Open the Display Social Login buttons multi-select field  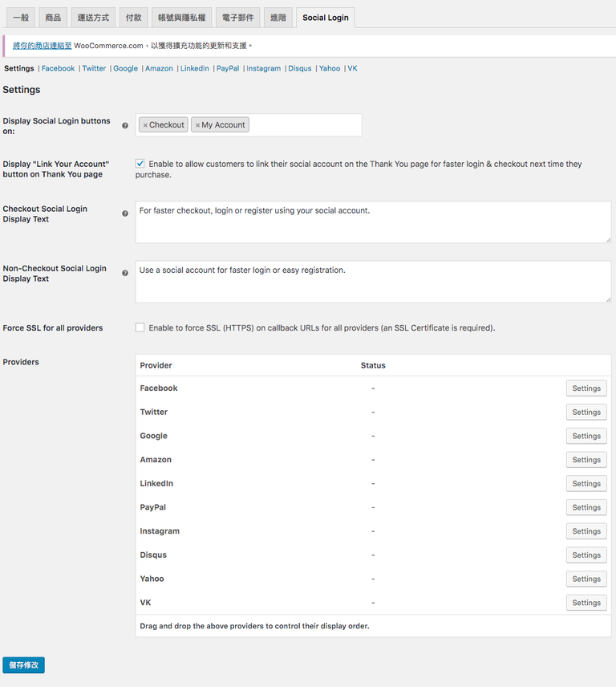click(x=305, y=125)
